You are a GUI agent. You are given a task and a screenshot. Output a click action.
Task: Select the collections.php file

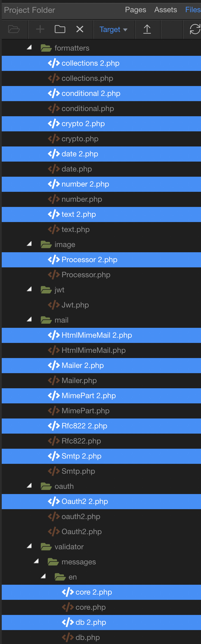[87, 78]
